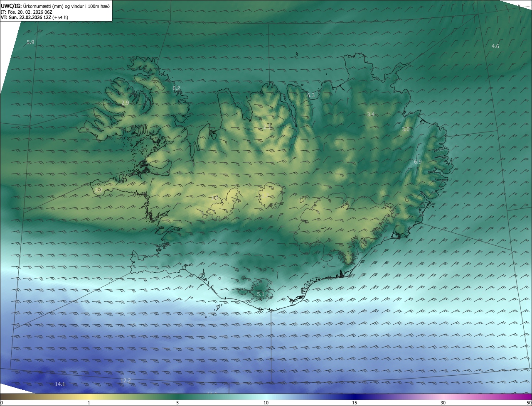Click the 2.9 value label on the map

(x=125, y=103)
